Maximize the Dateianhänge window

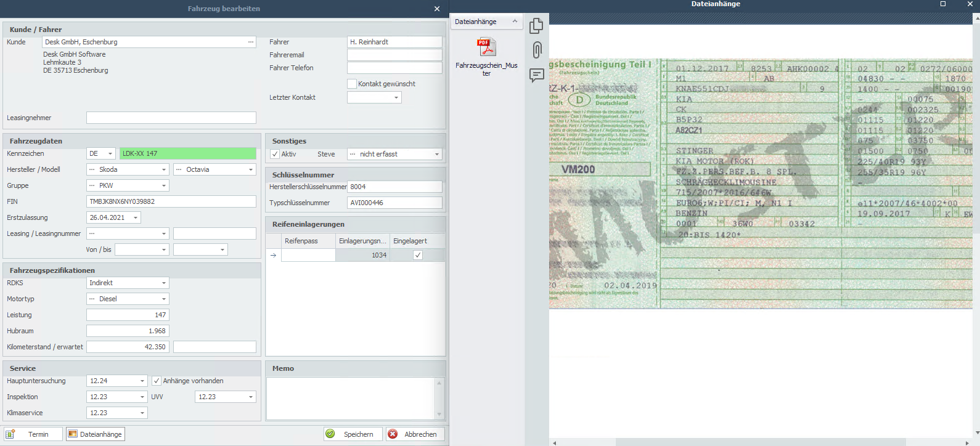[942, 4]
